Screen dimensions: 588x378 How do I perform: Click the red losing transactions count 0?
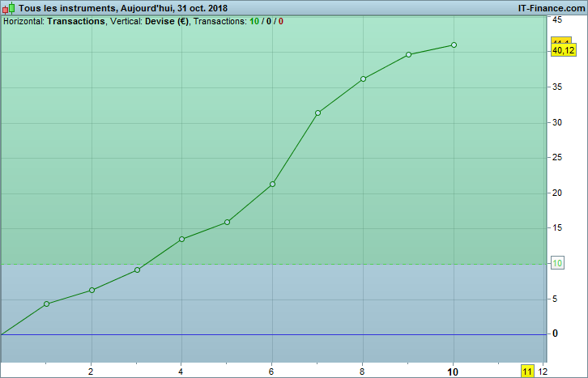[280, 21]
